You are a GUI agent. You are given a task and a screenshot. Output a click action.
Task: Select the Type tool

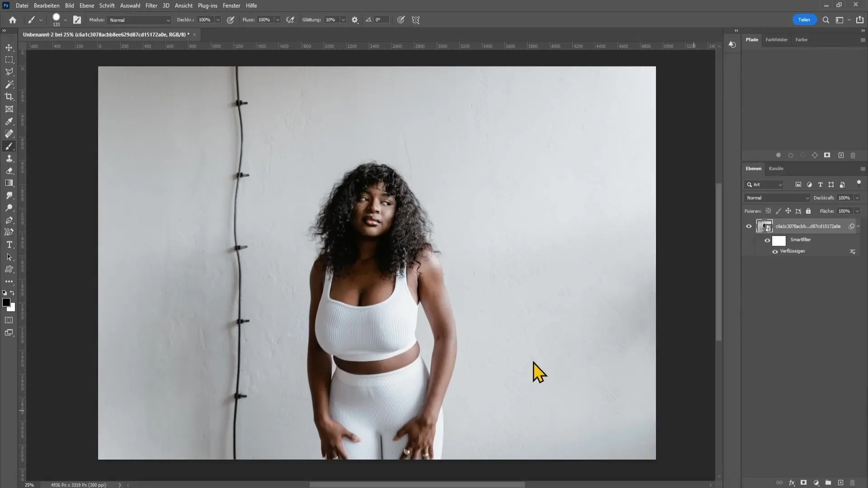click(x=9, y=245)
